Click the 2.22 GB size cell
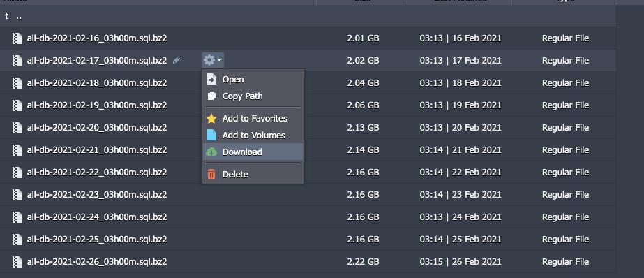The image size is (644, 278). coord(363,261)
